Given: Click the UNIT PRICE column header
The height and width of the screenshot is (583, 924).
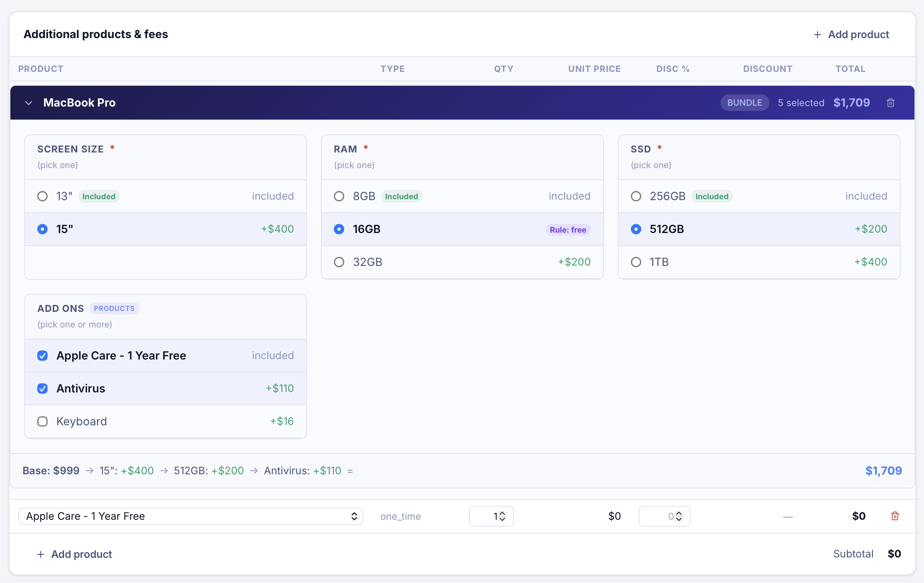Looking at the screenshot, I should [594, 69].
